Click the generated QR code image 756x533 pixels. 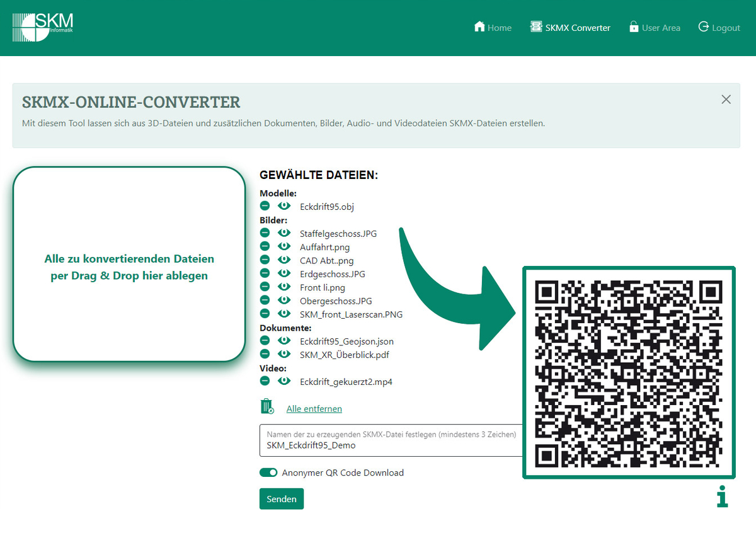tap(629, 372)
